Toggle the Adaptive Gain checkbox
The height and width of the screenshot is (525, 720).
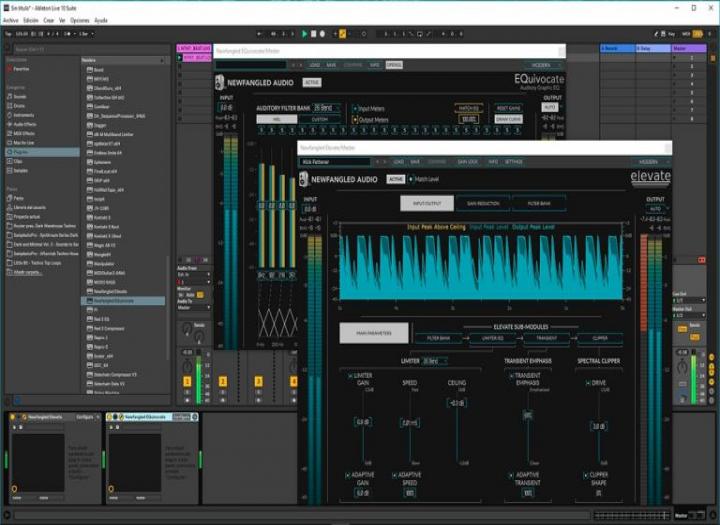click(348, 475)
